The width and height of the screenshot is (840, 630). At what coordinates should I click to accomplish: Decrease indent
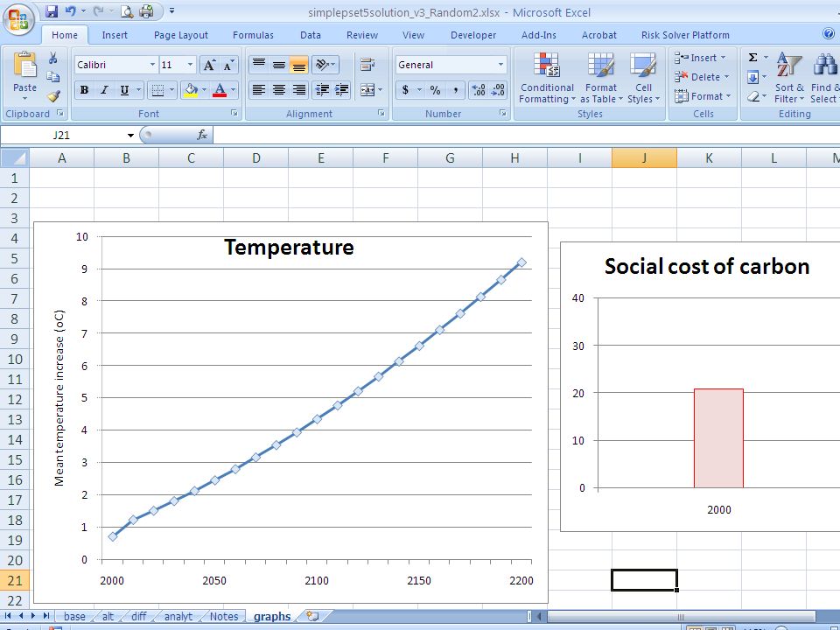[322, 90]
